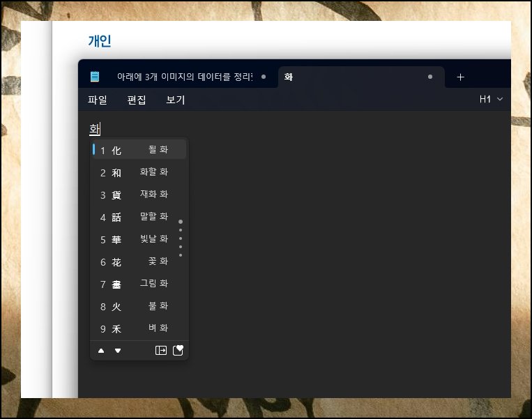Choose candidate 3 貨 재화 화
The height and width of the screenshot is (419, 532).
coord(139,195)
